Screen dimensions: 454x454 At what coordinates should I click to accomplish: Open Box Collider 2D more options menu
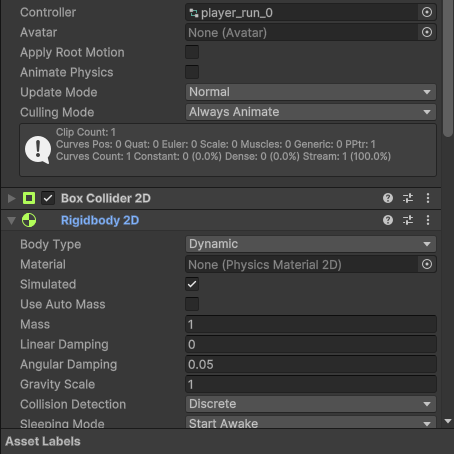click(x=428, y=198)
